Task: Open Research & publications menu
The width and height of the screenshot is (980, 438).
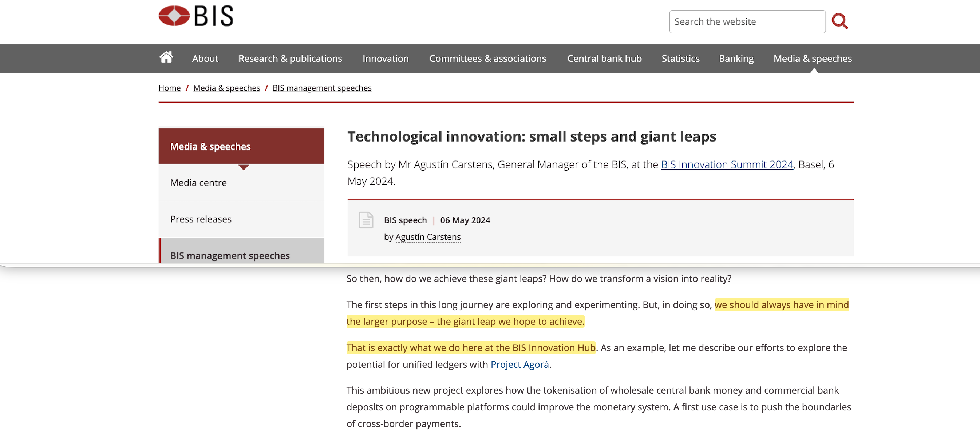Action: pos(290,59)
